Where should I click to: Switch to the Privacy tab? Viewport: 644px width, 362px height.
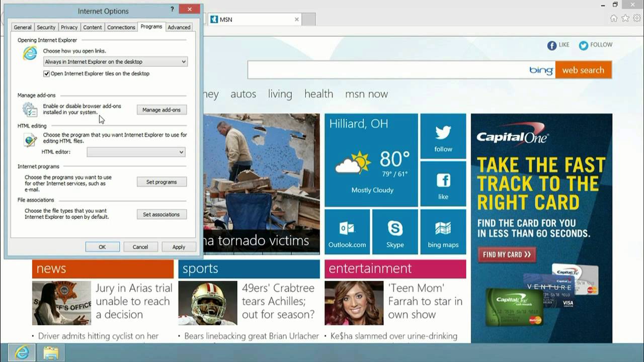(69, 27)
